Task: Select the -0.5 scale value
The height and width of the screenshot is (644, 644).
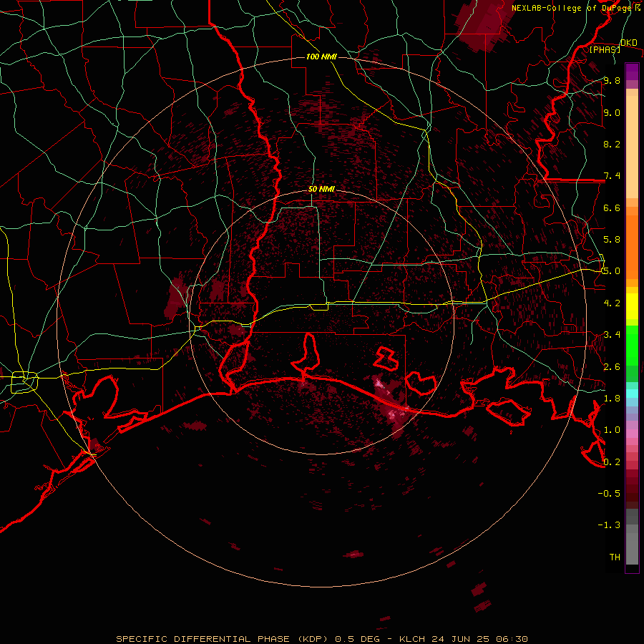Action: [609, 494]
